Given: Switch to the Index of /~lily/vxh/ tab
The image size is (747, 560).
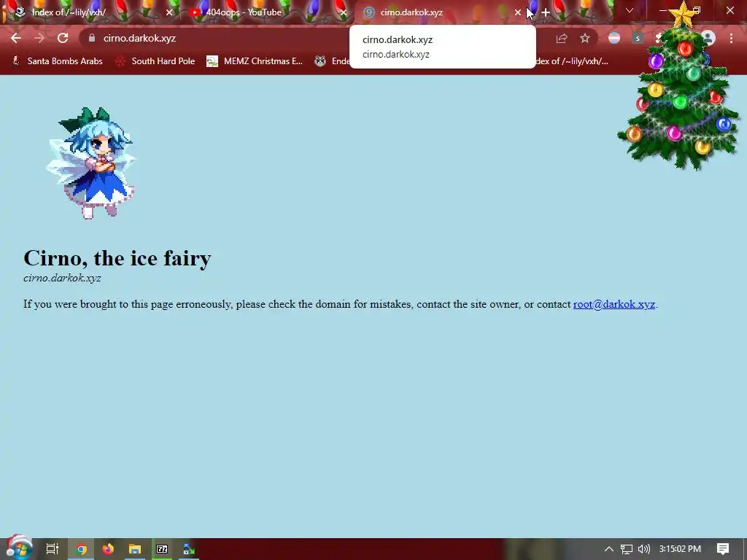Looking at the screenshot, I should [90, 12].
